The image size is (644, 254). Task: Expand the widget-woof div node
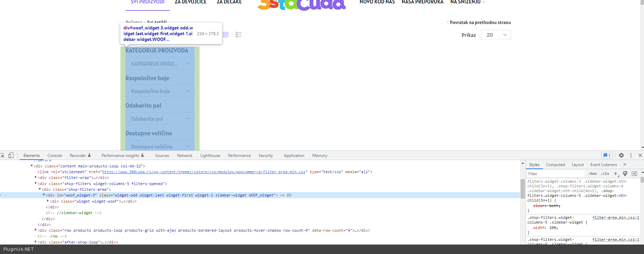point(48,201)
